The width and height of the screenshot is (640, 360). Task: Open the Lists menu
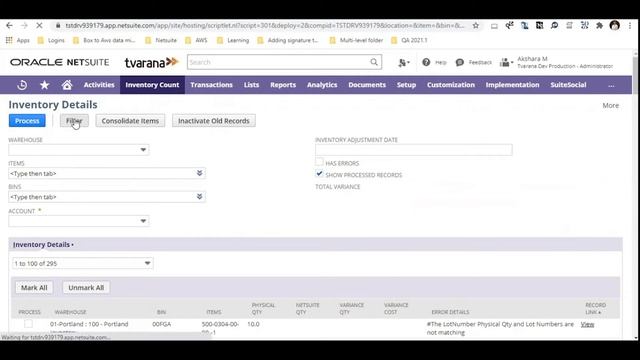click(251, 85)
